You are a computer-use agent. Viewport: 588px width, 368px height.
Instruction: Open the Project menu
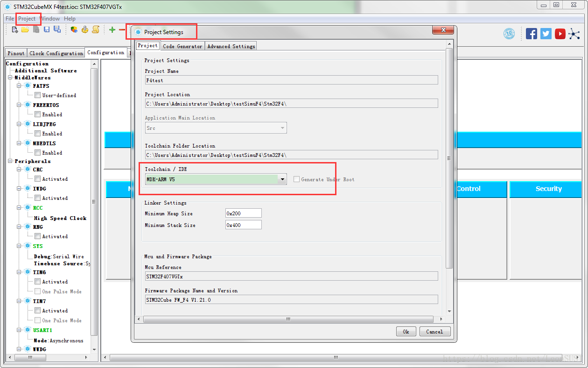27,19
